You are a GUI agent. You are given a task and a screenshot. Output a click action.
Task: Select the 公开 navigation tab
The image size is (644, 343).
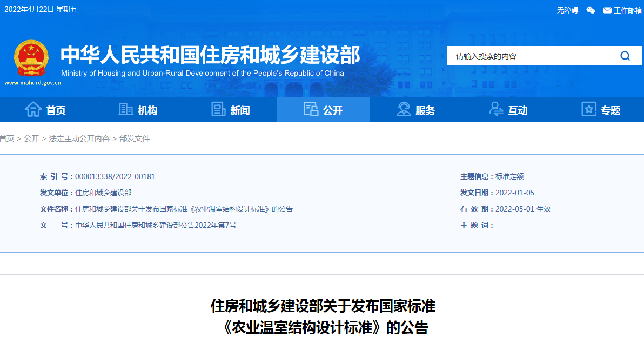[x=323, y=109]
